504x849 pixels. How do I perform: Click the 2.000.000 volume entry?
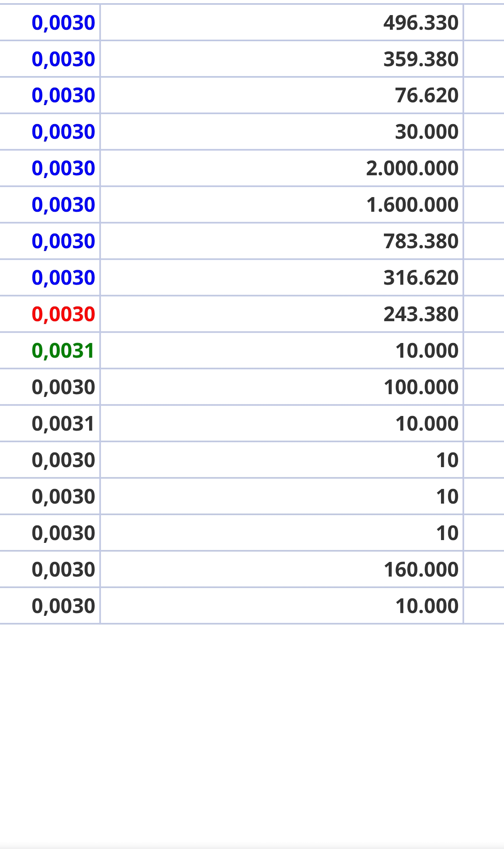click(412, 169)
